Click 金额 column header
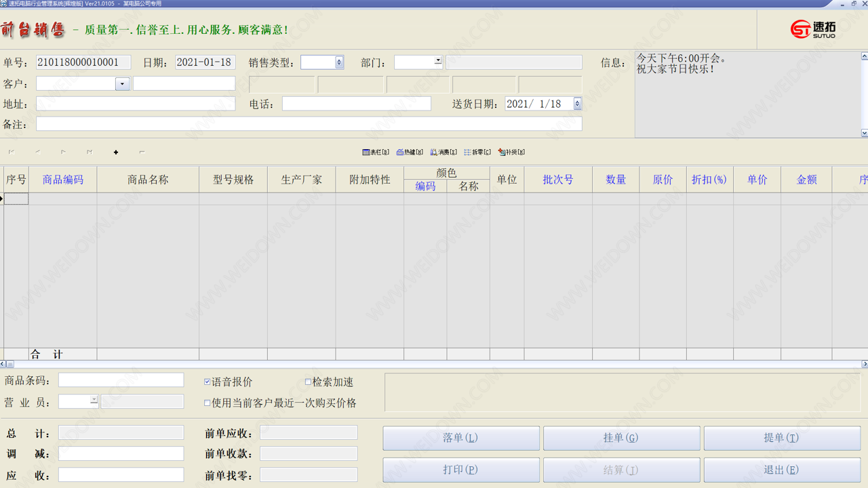This screenshot has height=488, width=868. [x=806, y=180]
